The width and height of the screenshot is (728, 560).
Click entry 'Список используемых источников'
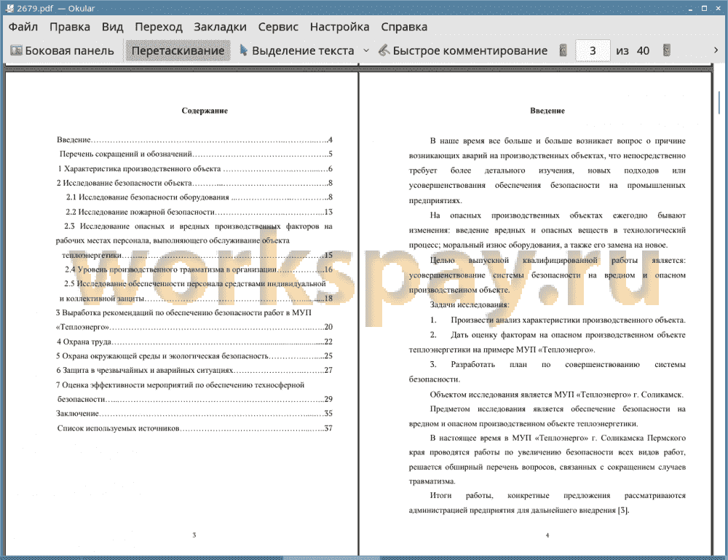(195, 428)
